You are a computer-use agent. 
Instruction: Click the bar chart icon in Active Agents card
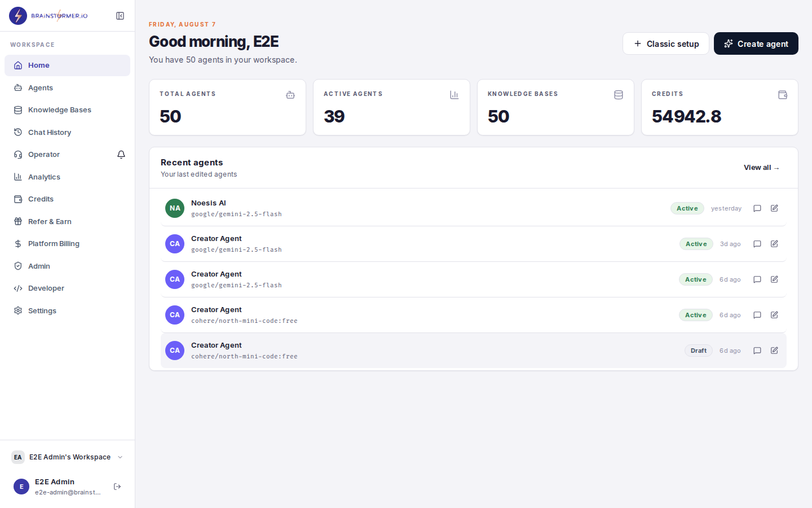coord(454,95)
